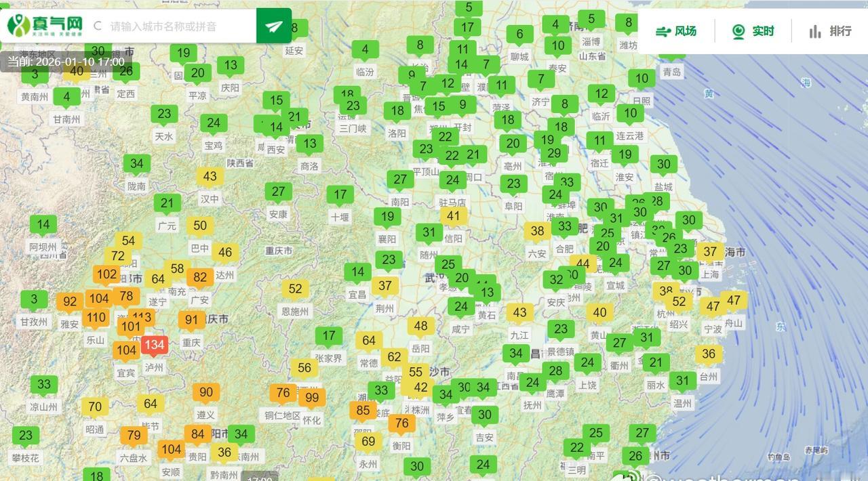Select the 30 marker above 盐城
Image resolution: width=868 pixels, height=481 pixels.
664,165
